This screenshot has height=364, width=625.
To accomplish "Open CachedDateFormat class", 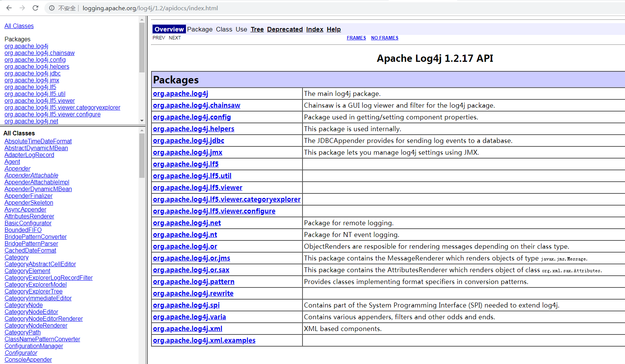I will click(30, 251).
